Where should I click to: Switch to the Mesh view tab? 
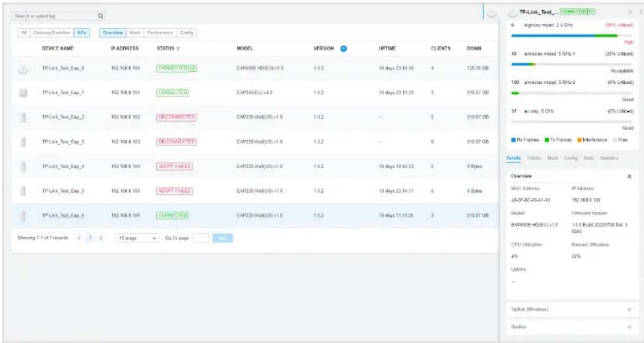pos(135,32)
